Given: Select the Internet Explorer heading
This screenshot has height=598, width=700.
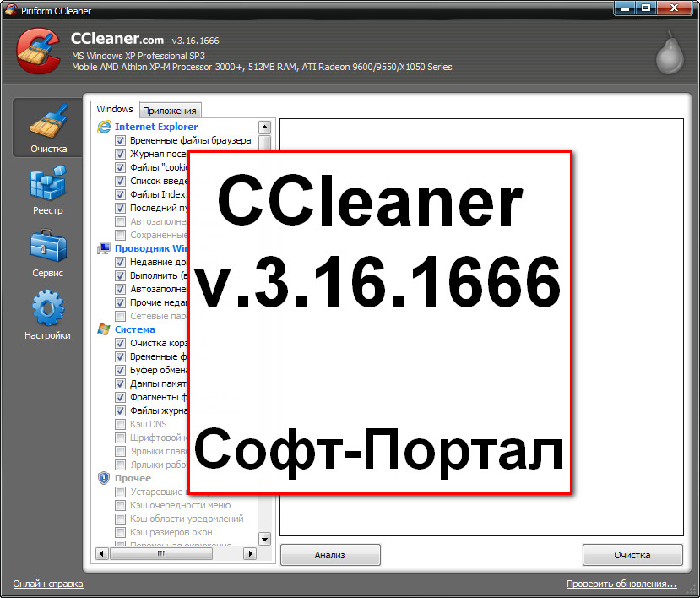Looking at the screenshot, I should coord(156,127).
